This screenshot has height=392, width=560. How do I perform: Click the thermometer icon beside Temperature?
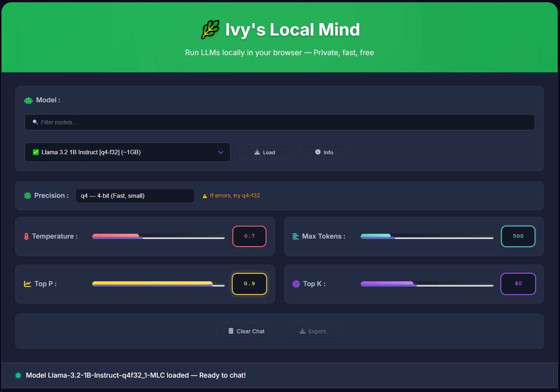click(x=26, y=237)
